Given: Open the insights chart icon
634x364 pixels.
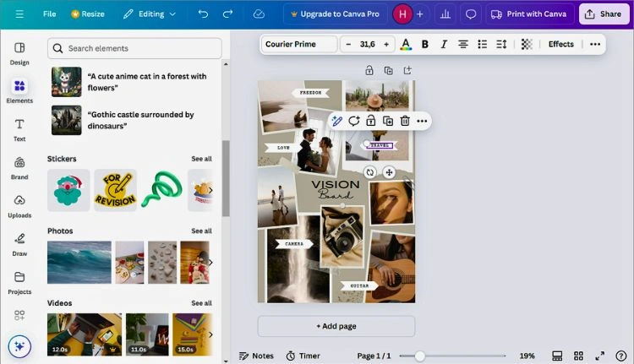Looking at the screenshot, I should coord(445,14).
